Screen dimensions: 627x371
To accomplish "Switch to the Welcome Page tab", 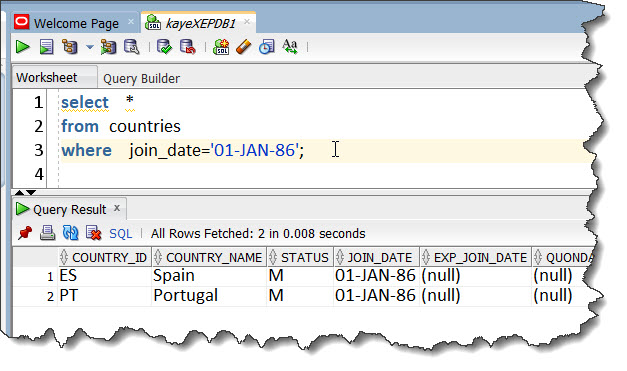I will [x=76, y=24].
